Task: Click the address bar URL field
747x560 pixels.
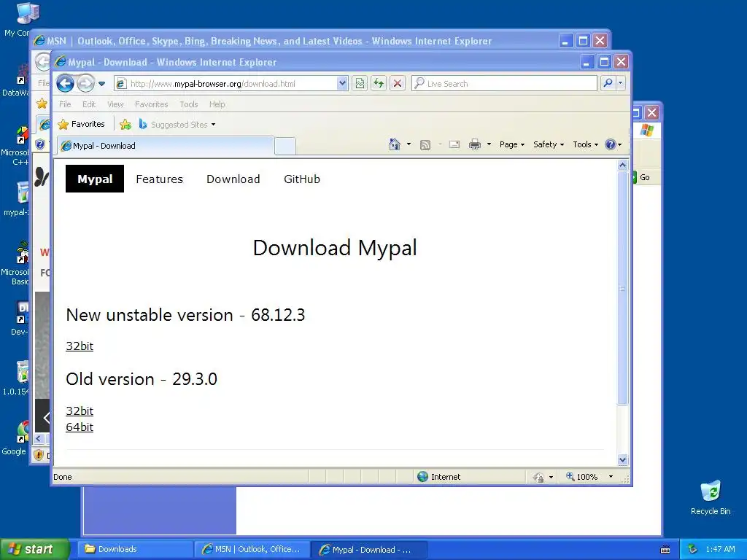Action: coord(225,84)
